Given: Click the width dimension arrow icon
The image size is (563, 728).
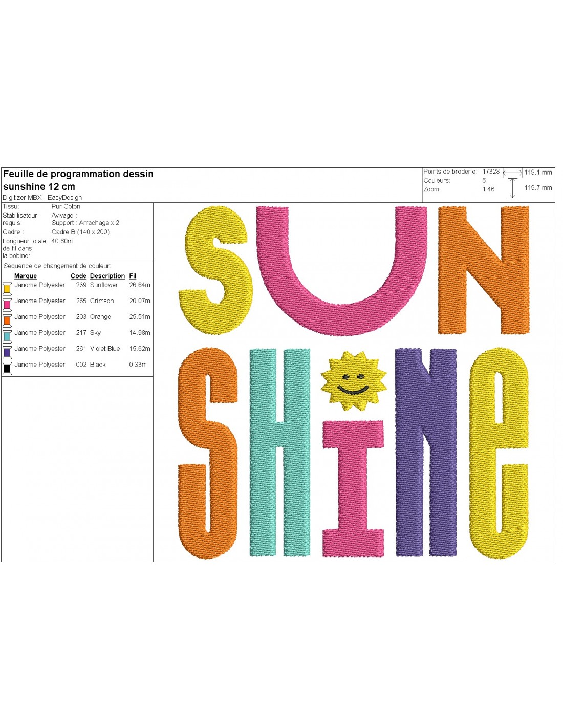Looking at the screenshot, I should pos(512,173).
